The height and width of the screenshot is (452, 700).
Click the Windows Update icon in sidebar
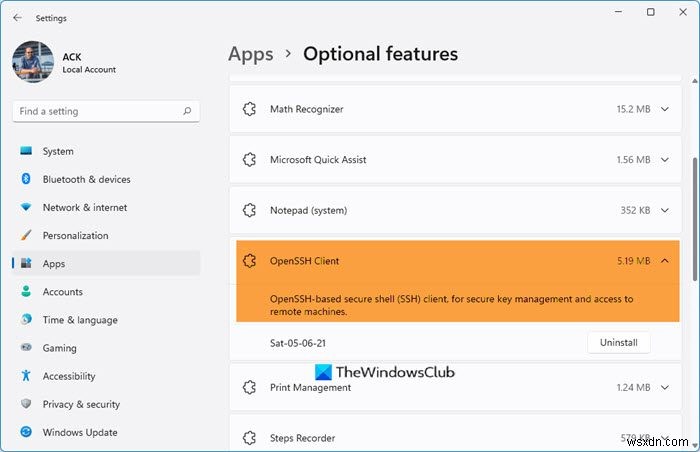(26, 432)
